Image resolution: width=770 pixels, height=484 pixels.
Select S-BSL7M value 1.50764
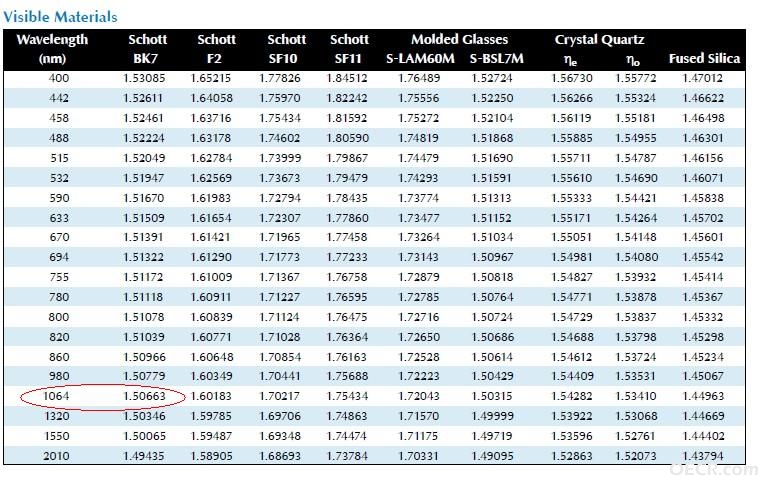tap(492, 297)
